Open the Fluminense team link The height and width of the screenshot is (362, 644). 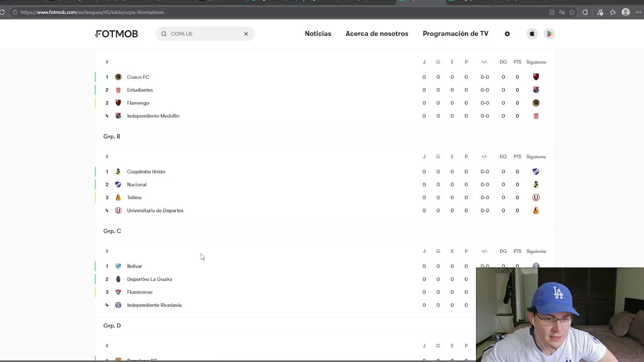click(139, 292)
